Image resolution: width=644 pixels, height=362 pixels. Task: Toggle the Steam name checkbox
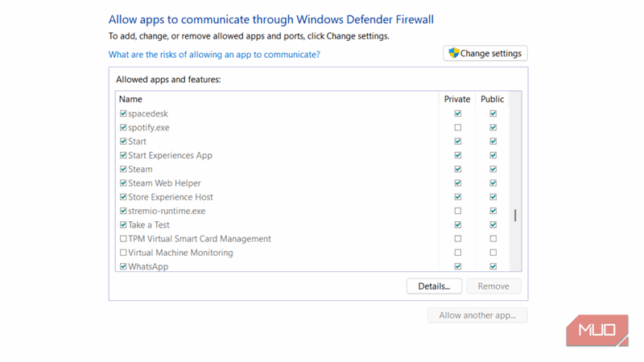click(123, 169)
